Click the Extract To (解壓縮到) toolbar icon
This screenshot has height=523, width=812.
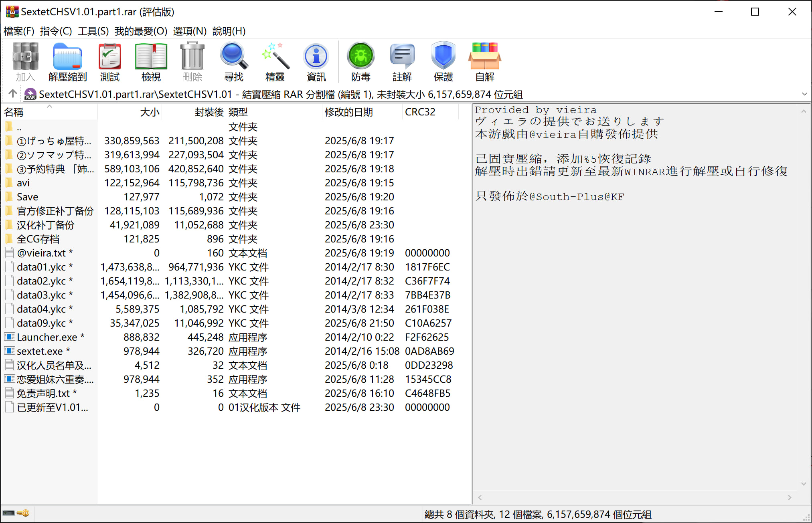tap(67, 61)
